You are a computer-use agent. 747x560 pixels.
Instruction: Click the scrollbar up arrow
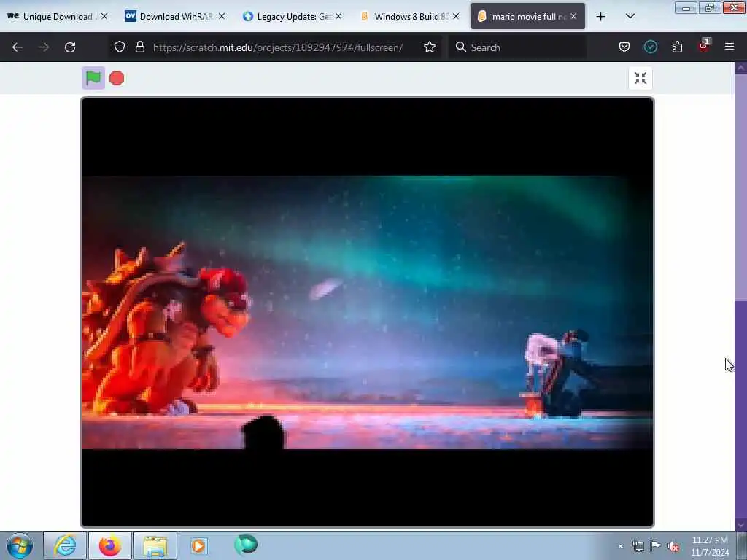[740, 68]
